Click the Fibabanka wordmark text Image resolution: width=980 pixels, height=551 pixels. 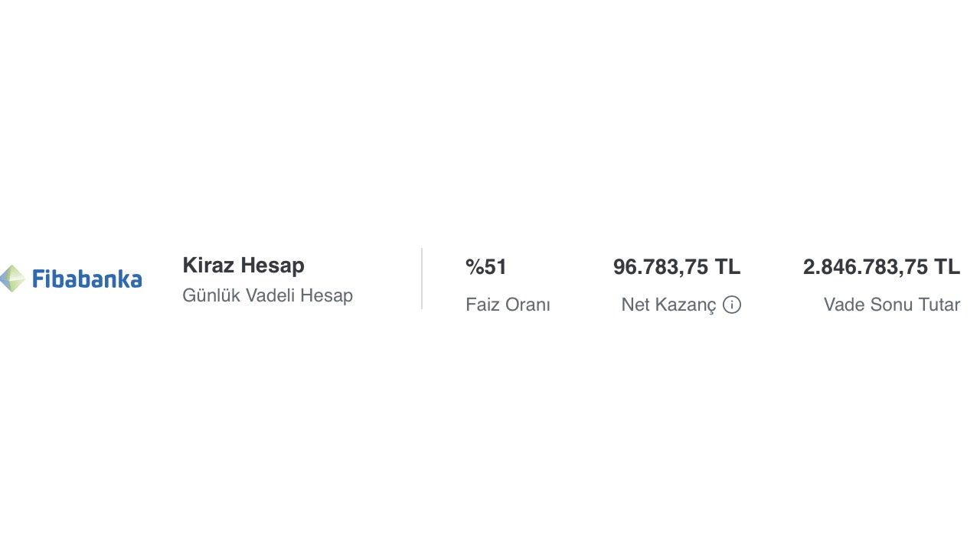(87, 279)
